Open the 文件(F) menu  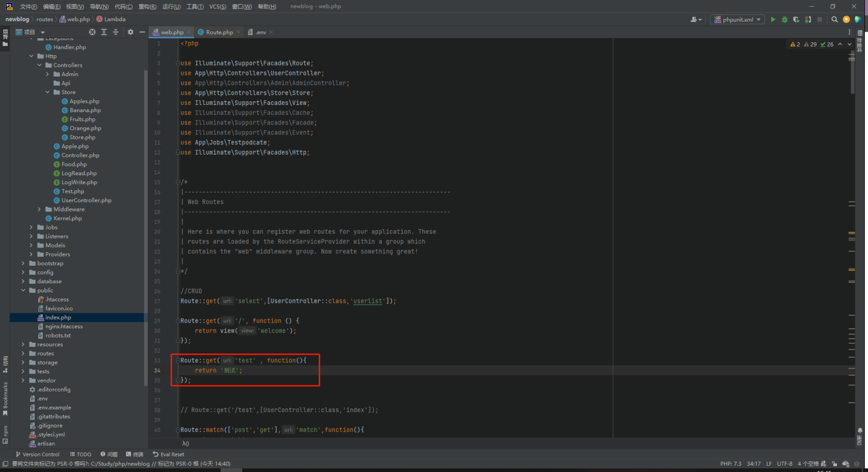(28, 7)
